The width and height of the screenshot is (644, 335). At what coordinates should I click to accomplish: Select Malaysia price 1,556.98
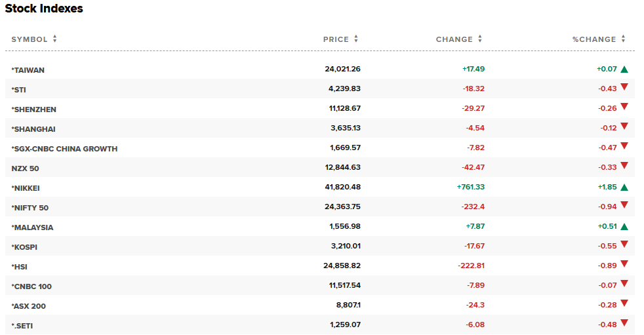[x=345, y=227]
